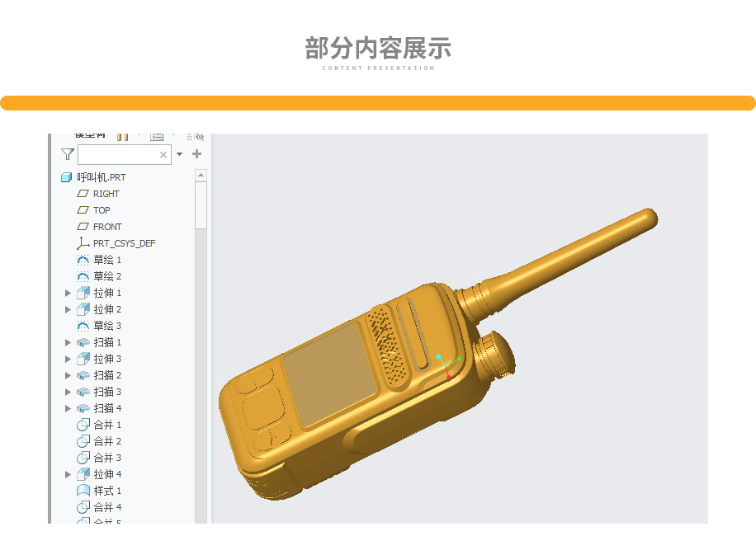Viewport: 756px width, 536px height.
Task: Expand the 拉伸 3 extrude feature
Action: [68, 359]
